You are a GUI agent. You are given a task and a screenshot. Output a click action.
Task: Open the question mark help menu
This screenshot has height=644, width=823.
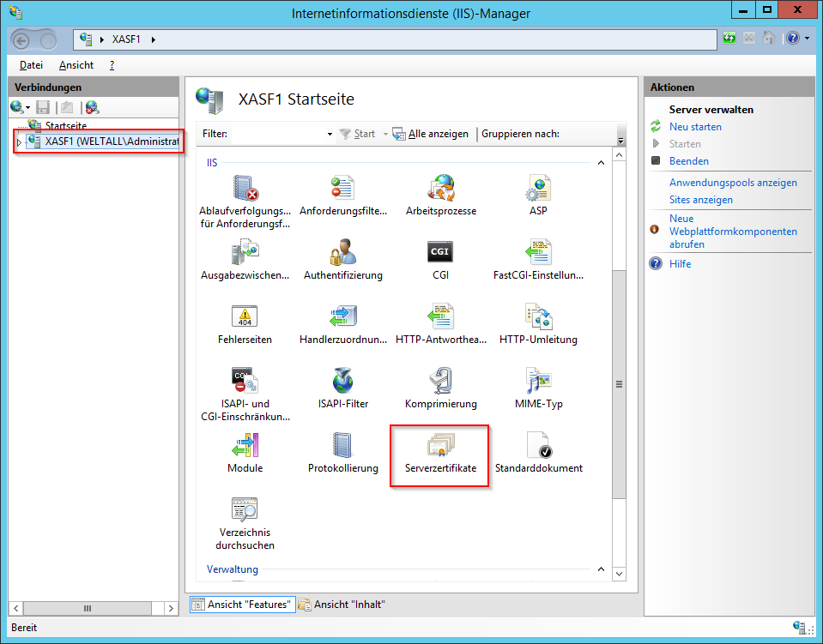click(112, 65)
